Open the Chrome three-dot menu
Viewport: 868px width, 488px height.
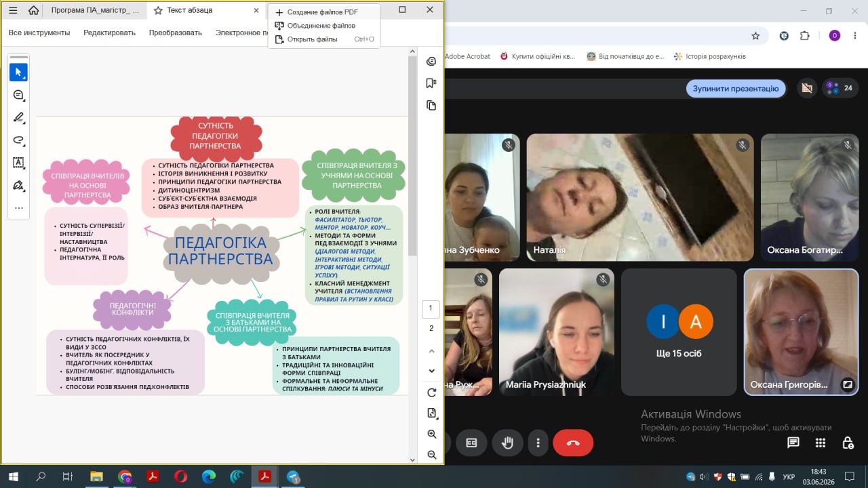[855, 36]
